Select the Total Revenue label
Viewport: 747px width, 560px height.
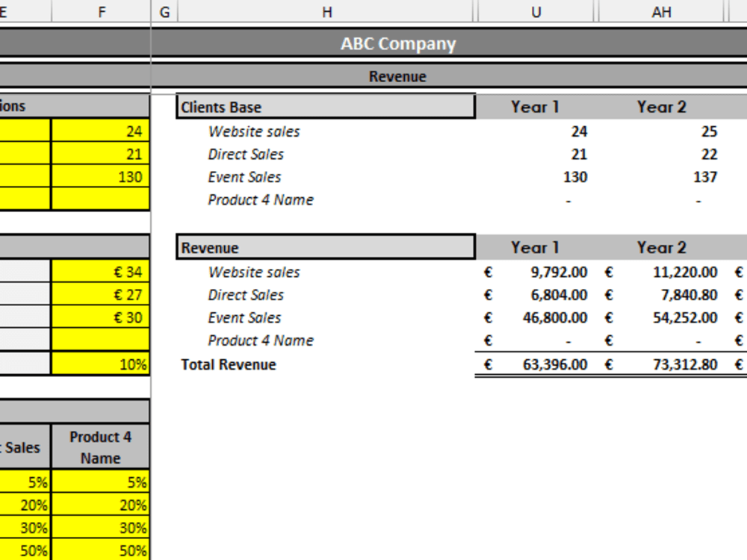[228, 365]
